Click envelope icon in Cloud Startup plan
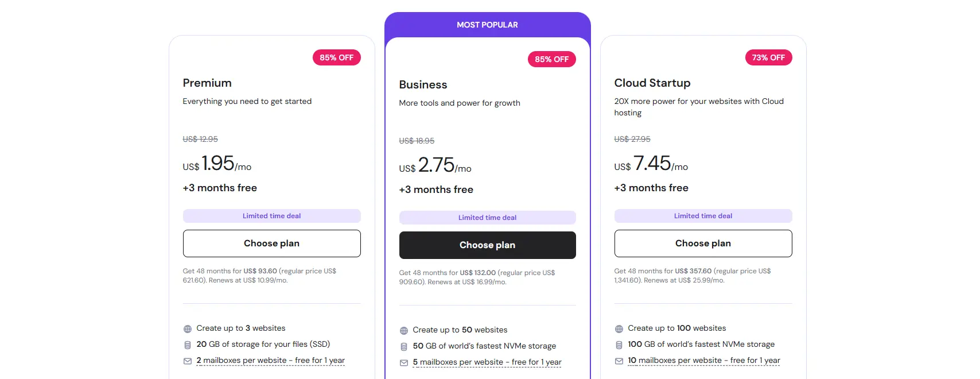The image size is (980, 379). point(619,361)
